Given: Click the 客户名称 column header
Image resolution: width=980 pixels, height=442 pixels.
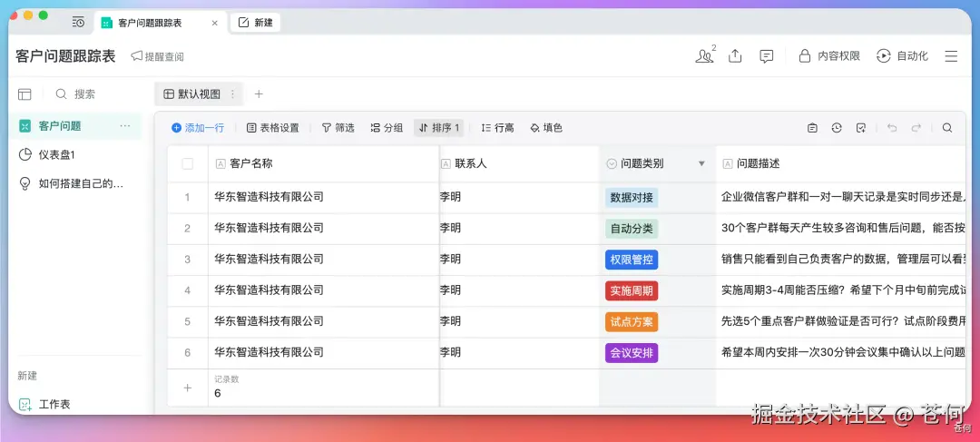Looking at the screenshot, I should click(324, 163).
